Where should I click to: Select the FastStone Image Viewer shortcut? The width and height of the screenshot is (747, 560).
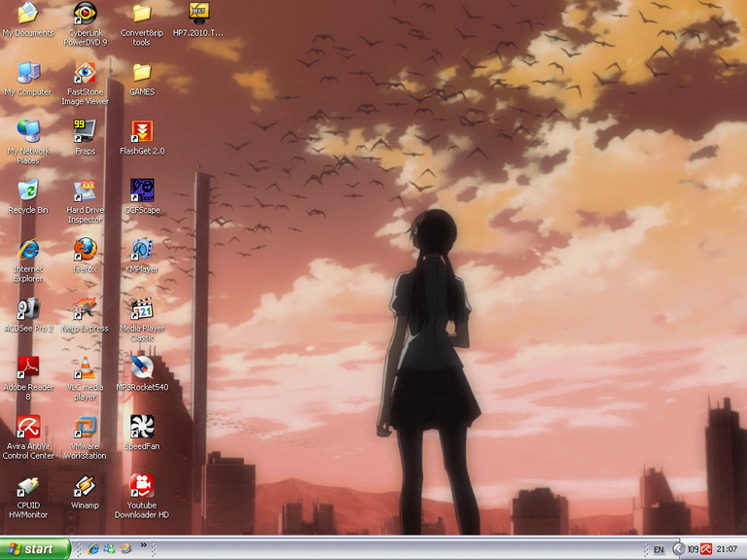86,84
